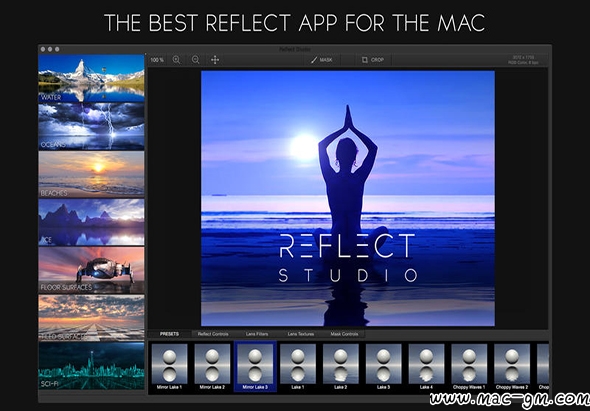Click the zoom in magnifier icon
590x411 pixels.
(176, 60)
